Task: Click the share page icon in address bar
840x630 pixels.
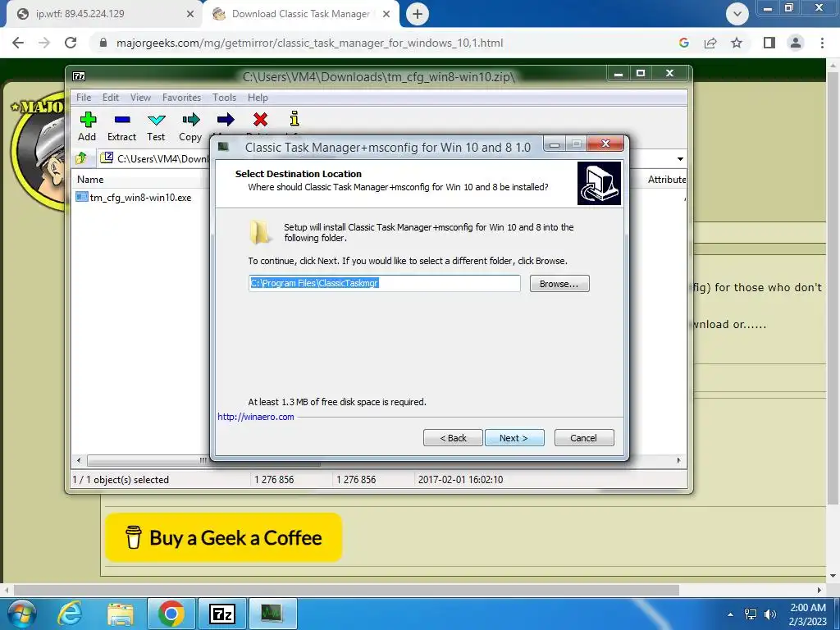Action: point(710,43)
